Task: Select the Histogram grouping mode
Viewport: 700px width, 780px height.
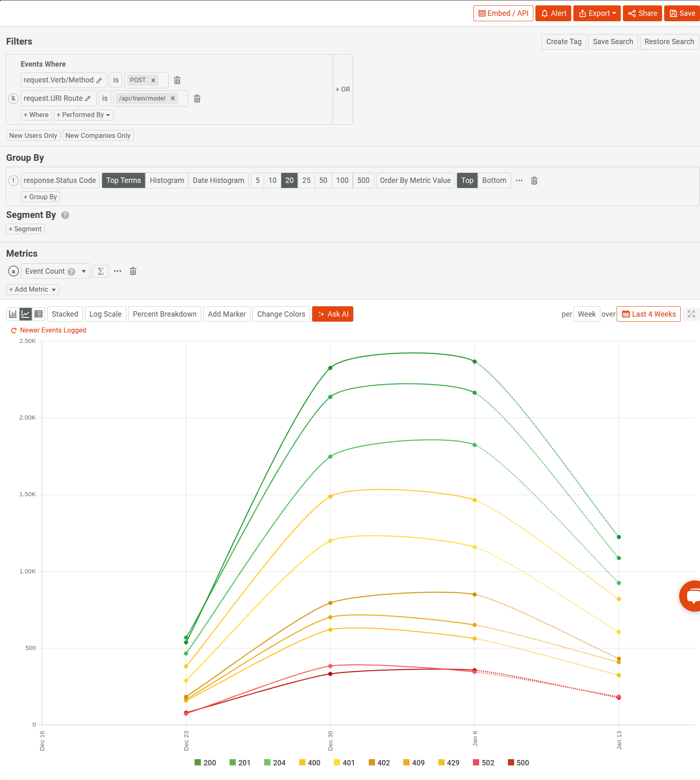Action: pyautogui.click(x=167, y=180)
